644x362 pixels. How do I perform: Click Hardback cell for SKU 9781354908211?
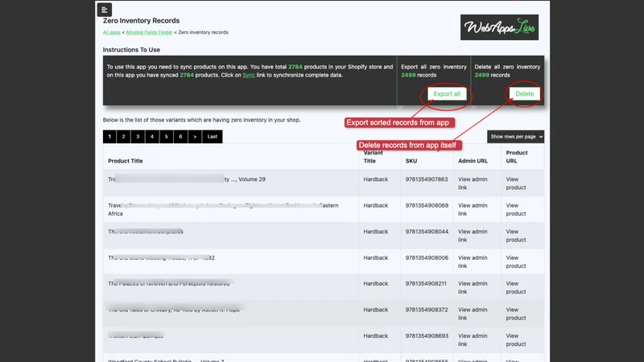(375, 284)
